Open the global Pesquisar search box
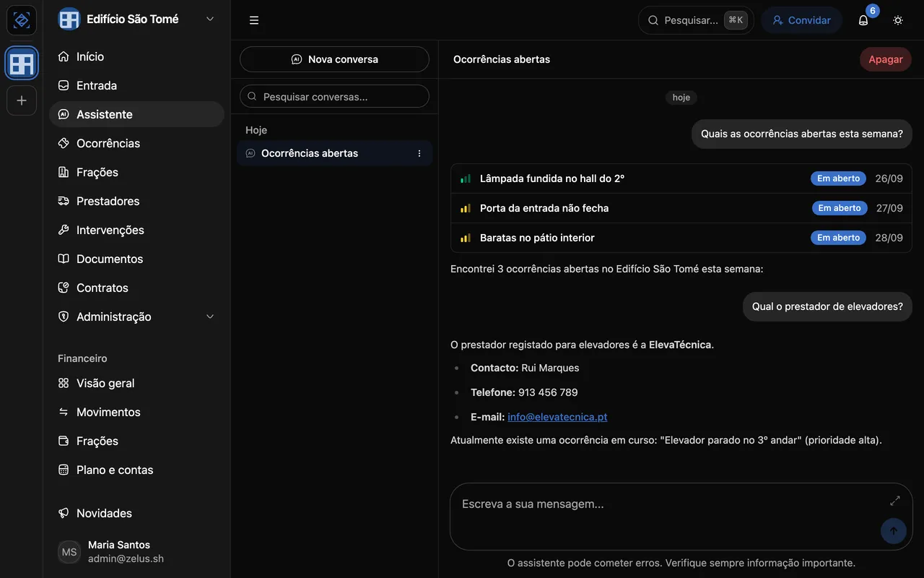The width and height of the screenshot is (924, 578). pos(696,20)
